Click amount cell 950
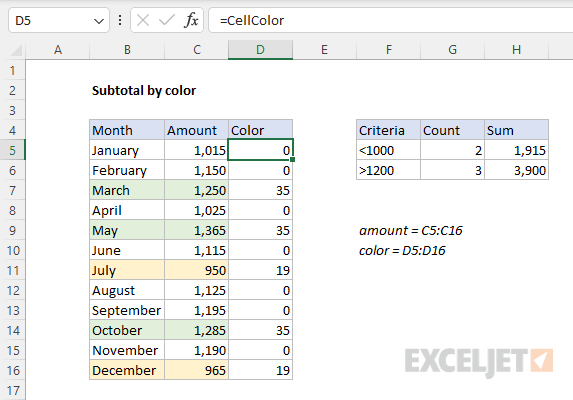Viewport: 573px width, 400px height. pos(197,270)
